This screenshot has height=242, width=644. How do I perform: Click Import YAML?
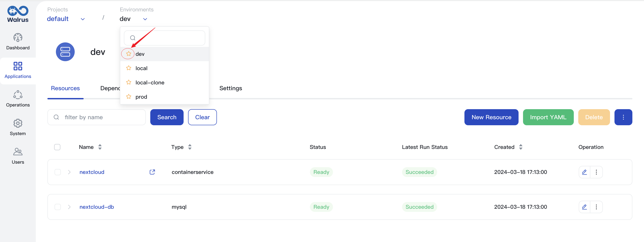coord(548,117)
